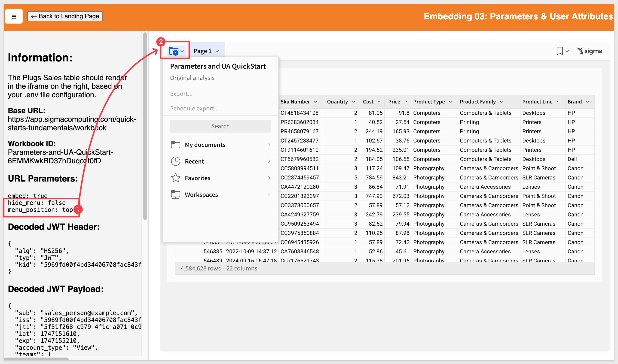The width and height of the screenshot is (618, 364).
Task: Open Price column dropdown
Action: tap(406, 102)
